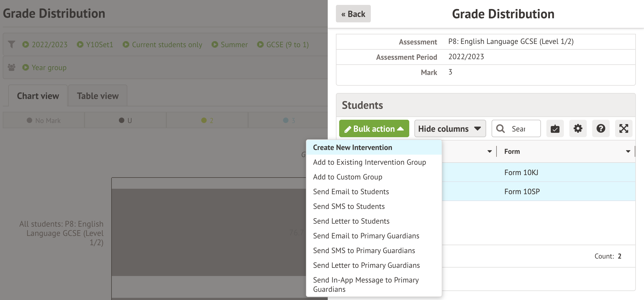Click the 2022/2023 filter arrow icon
This screenshot has width=644, height=300.
coord(26,44)
